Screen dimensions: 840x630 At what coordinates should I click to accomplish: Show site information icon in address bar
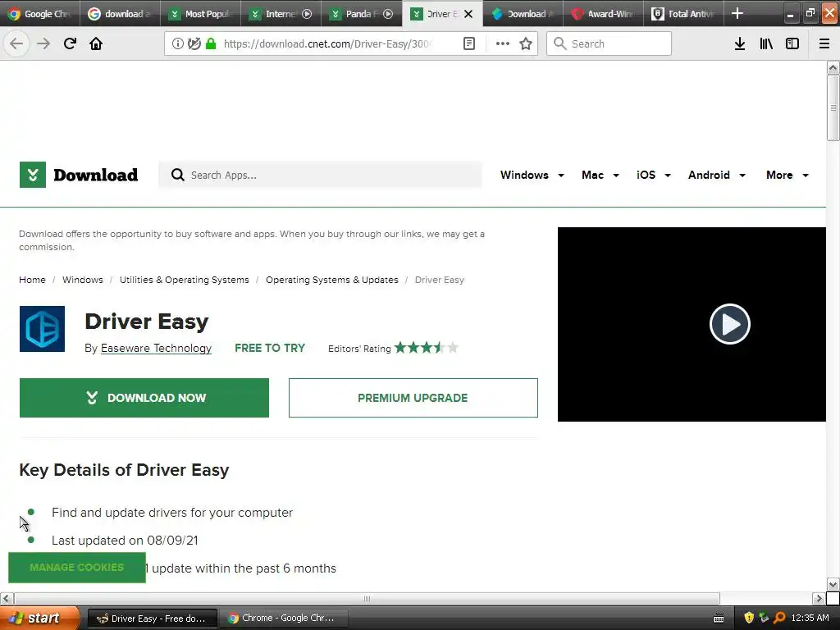177,43
